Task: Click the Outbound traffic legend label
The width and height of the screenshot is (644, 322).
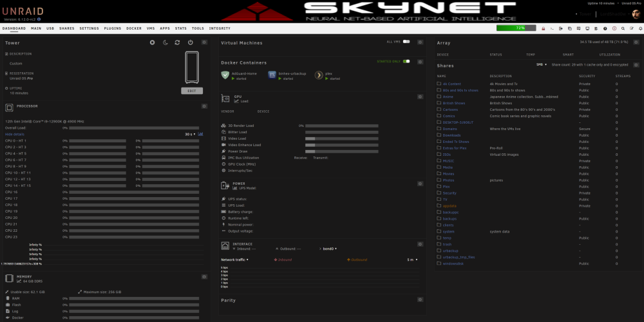Action: point(357,260)
